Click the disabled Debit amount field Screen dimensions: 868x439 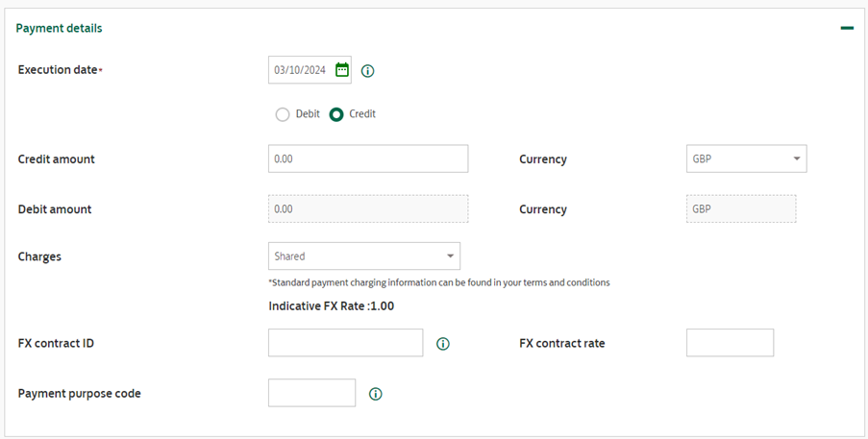(x=368, y=209)
